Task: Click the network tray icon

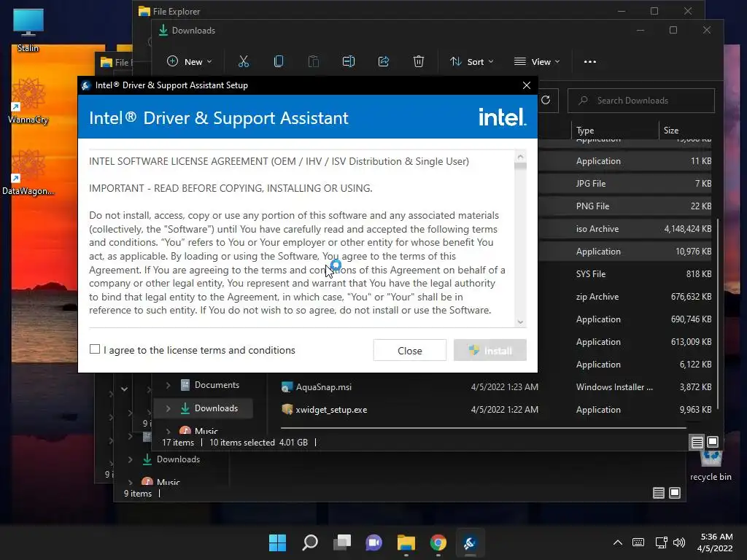Action: click(661, 542)
